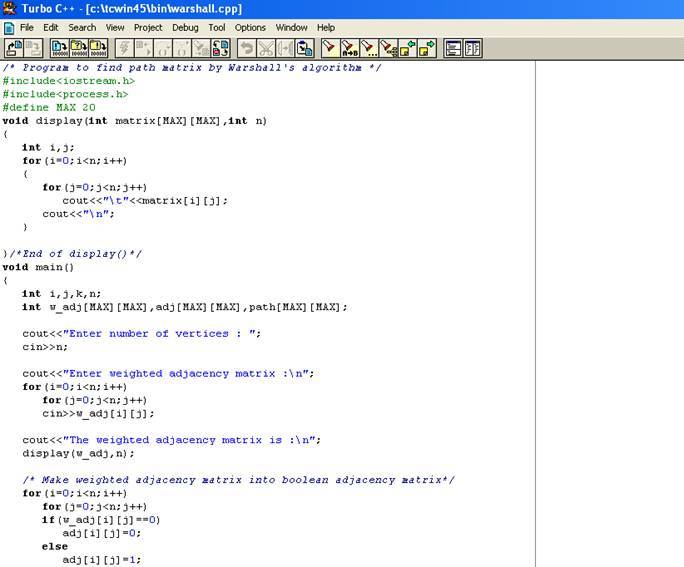Click the 'int i,j,k,n;' declaration

tap(62, 294)
